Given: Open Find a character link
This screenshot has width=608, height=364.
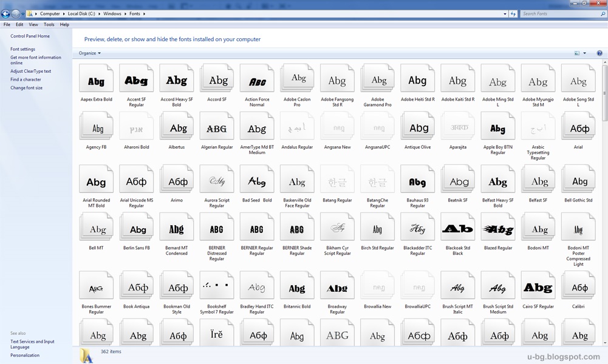Looking at the screenshot, I should 26,79.
